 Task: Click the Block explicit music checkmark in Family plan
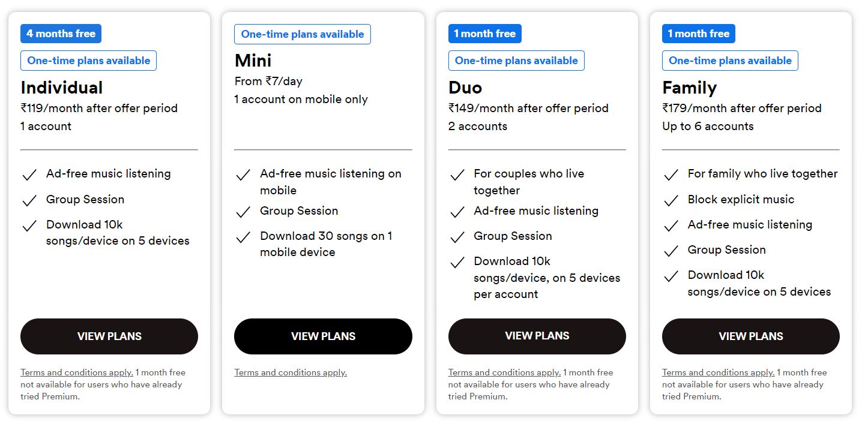click(x=671, y=199)
